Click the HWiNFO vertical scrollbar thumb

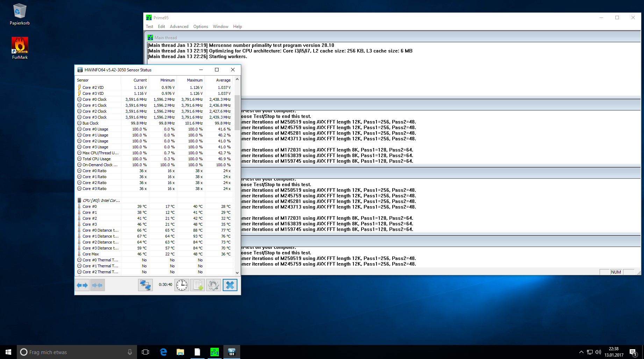(237, 112)
